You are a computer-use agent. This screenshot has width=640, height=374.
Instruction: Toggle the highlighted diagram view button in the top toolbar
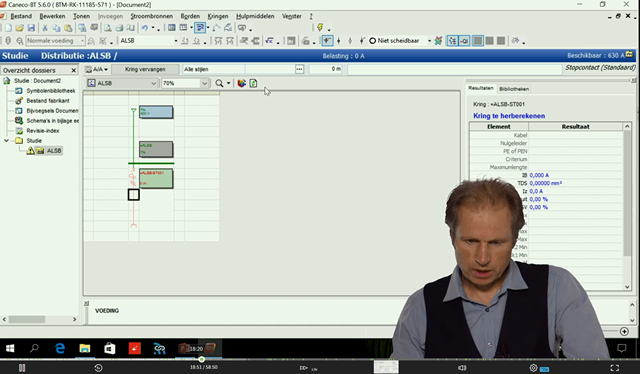click(x=200, y=28)
